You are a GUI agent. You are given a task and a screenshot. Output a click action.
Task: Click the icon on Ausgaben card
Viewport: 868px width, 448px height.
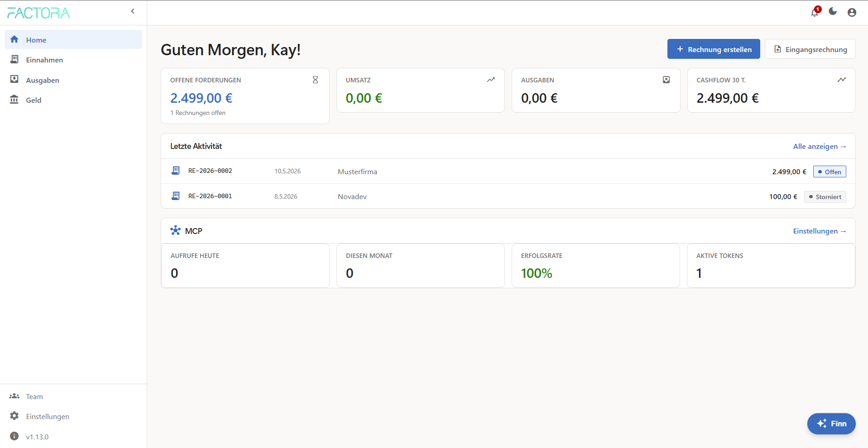667,80
